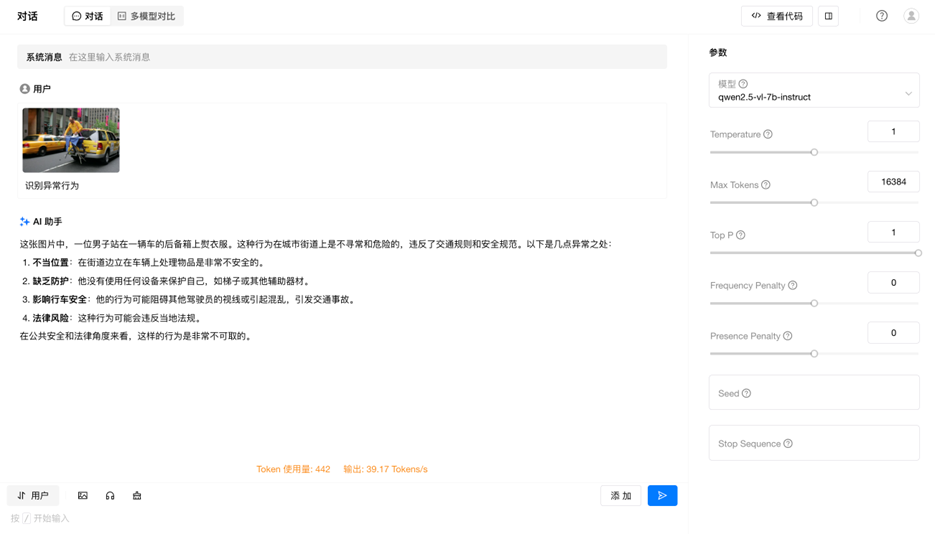935x534 pixels.
Task: Click the 影响行车安全 list item
Action: [190, 299]
